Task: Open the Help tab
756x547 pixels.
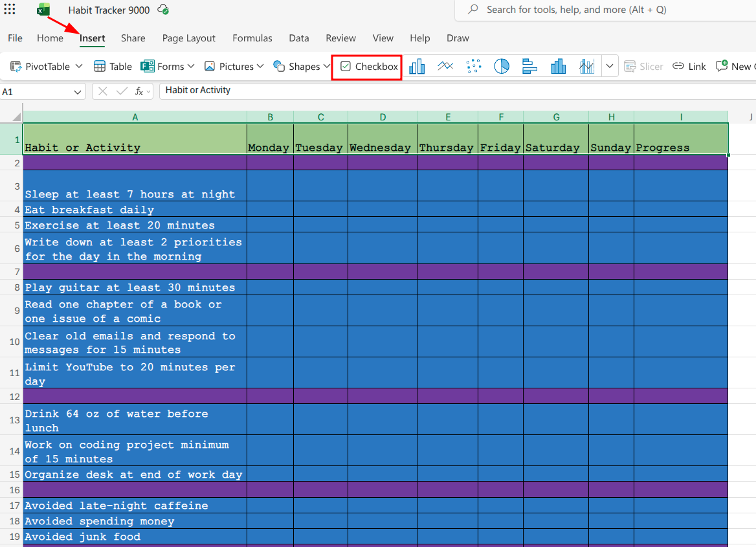Action: (419, 38)
